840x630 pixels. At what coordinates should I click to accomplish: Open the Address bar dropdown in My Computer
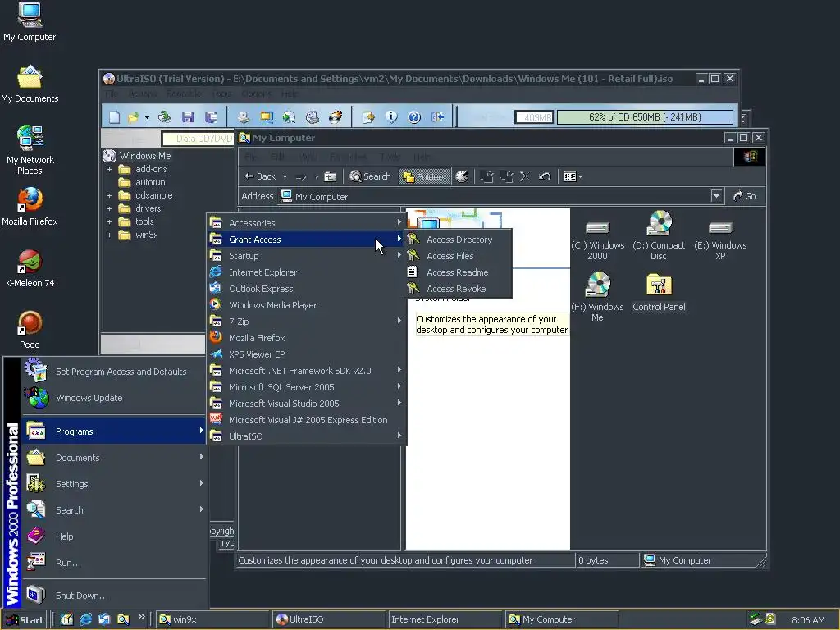[x=716, y=196]
